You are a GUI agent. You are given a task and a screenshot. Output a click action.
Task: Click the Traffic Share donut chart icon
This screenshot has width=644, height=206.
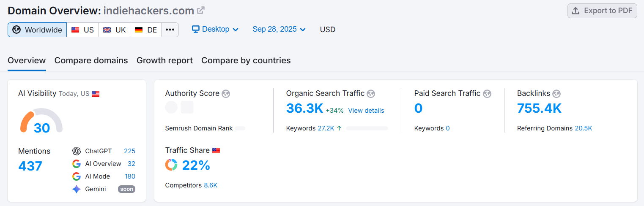pos(171,165)
